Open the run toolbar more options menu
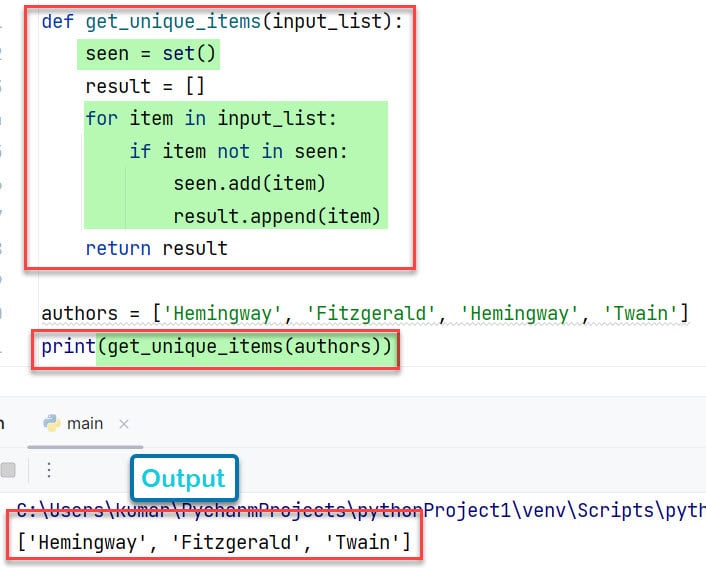This screenshot has width=706, height=568. [49, 470]
